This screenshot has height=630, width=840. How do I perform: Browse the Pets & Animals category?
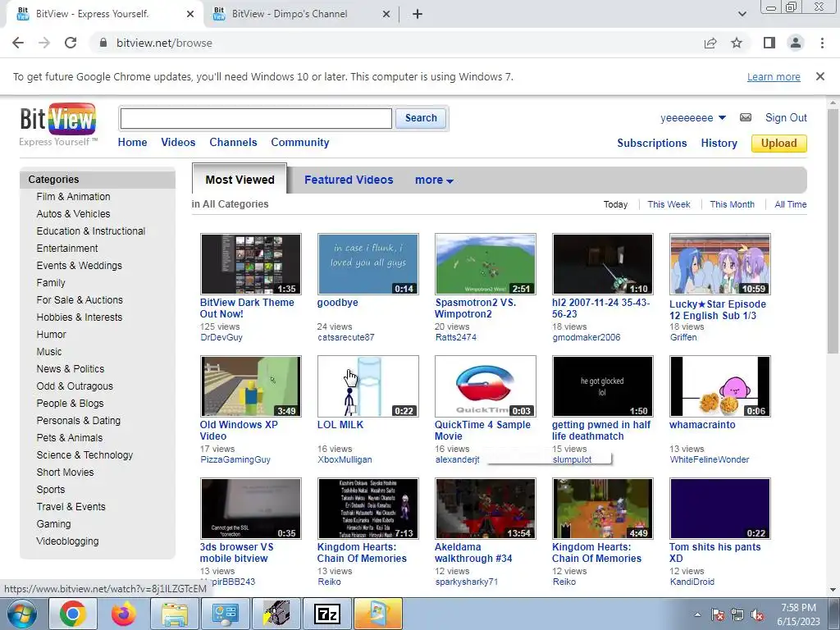pos(69,438)
